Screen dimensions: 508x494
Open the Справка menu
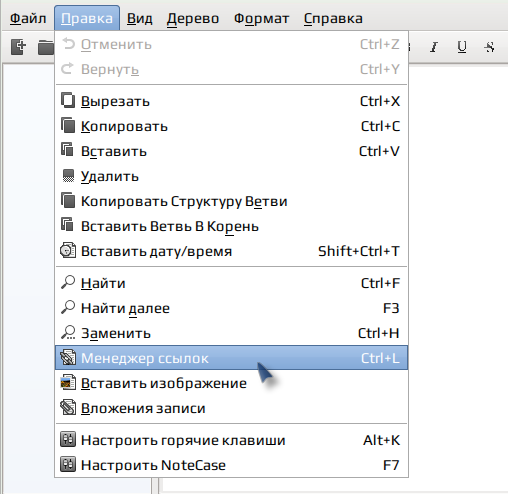[333, 18]
